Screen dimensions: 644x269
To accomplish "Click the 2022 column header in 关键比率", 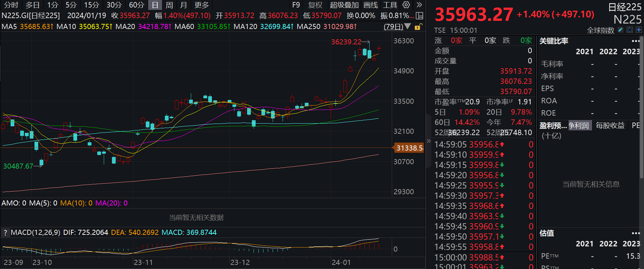I will [608, 52].
